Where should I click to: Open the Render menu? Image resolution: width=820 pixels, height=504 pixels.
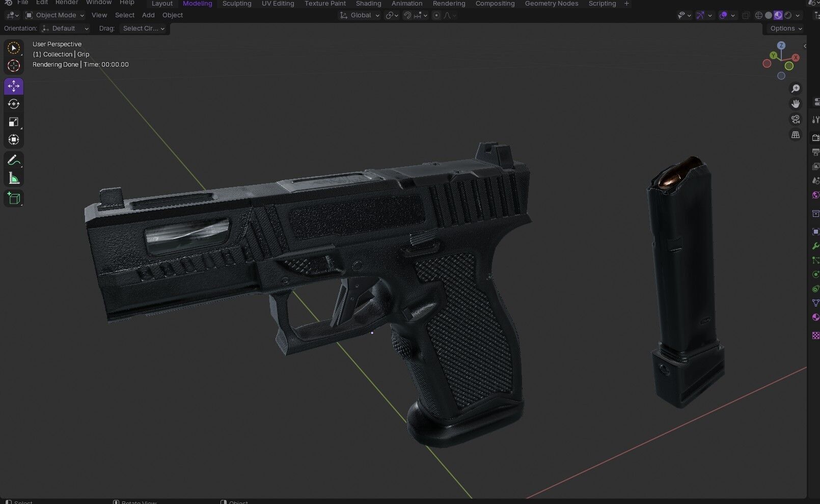pos(67,3)
